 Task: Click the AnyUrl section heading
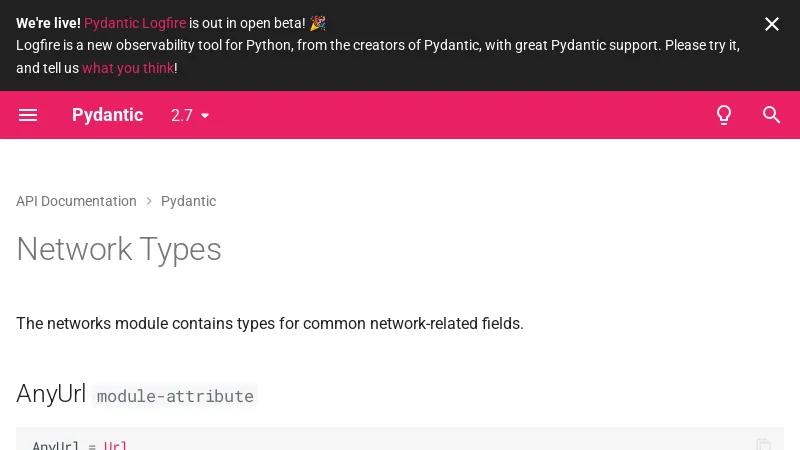[51, 394]
